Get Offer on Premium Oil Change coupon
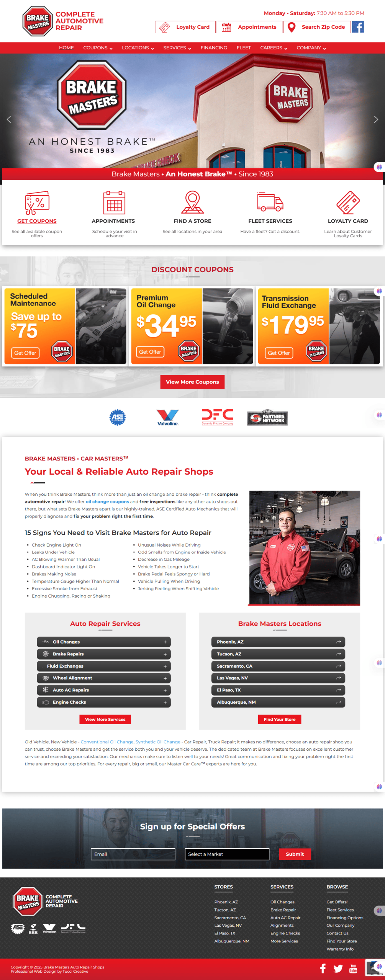This screenshot has height=980, width=385. click(150, 352)
